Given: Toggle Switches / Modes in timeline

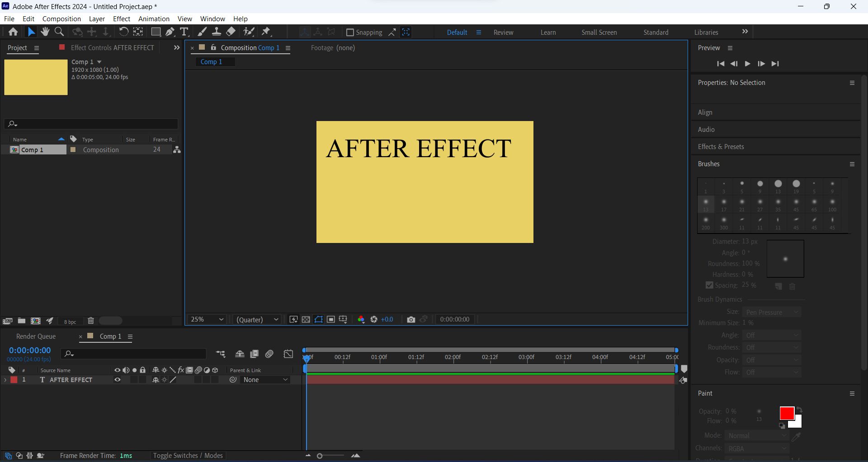Looking at the screenshot, I should coord(188,455).
